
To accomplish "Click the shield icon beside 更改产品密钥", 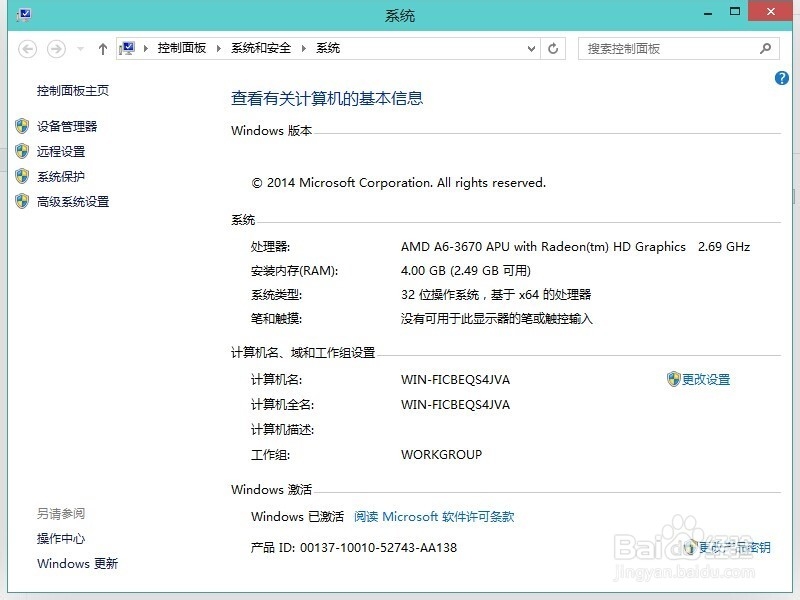I will [690, 548].
